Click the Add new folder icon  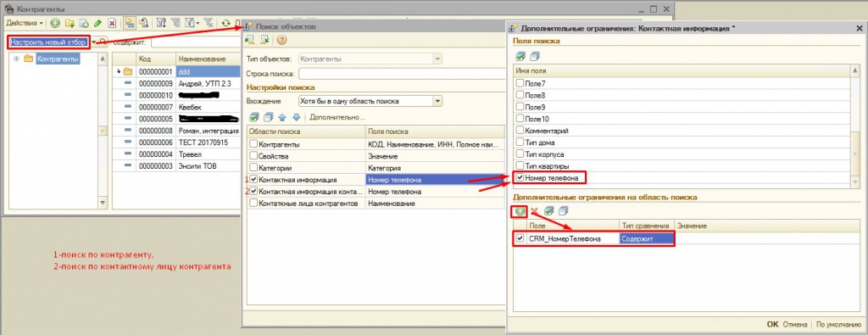point(70,23)
